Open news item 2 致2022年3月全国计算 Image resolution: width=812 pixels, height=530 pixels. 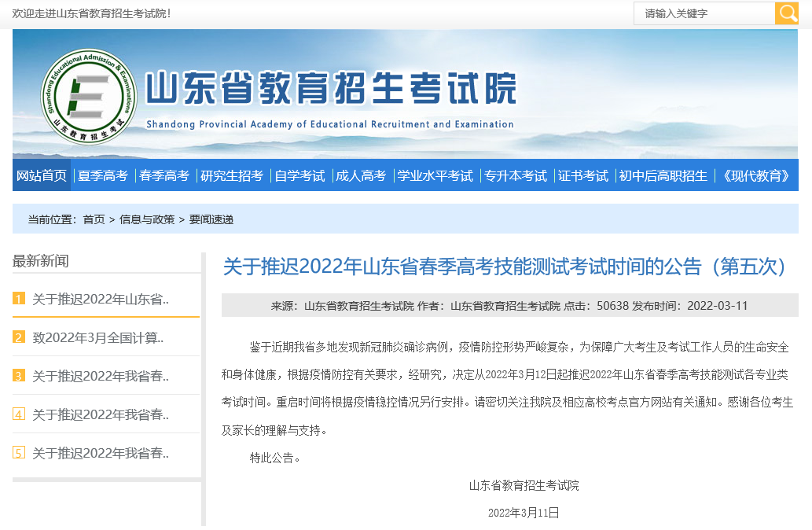97,337
